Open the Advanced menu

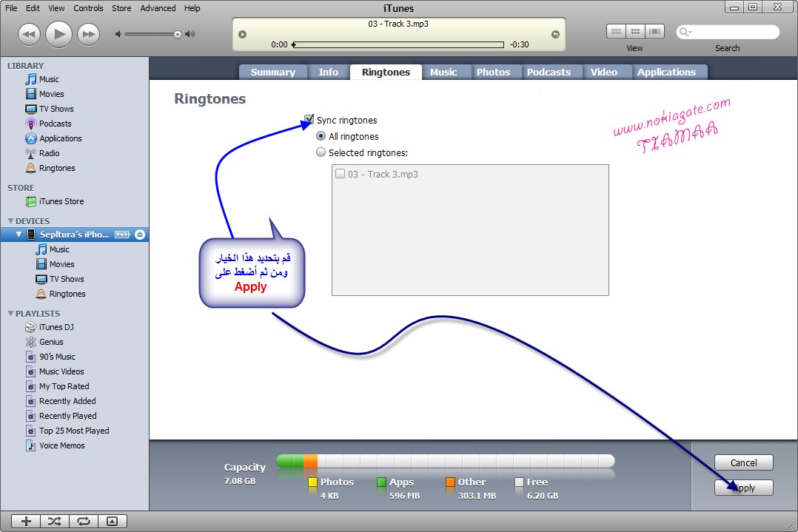(158, 8)
